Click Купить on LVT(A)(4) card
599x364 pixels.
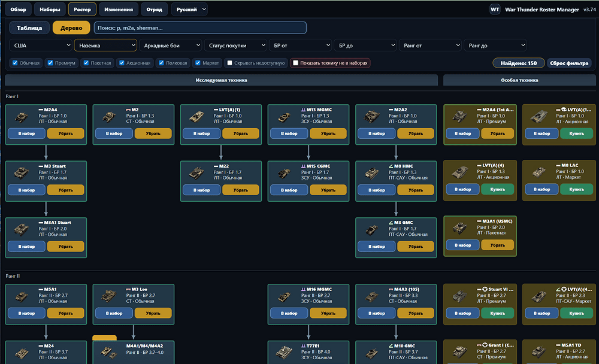pyautogui.click(x=497, y=189)
